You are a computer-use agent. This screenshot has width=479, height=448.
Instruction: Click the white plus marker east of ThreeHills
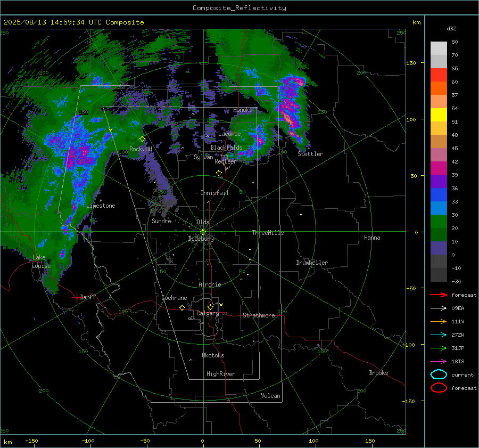click(301, 214)
